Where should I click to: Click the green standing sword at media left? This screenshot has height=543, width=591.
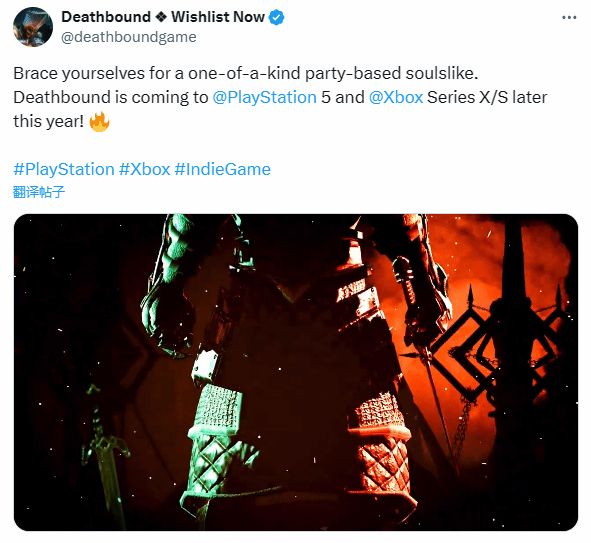click(x=106, y=458)
